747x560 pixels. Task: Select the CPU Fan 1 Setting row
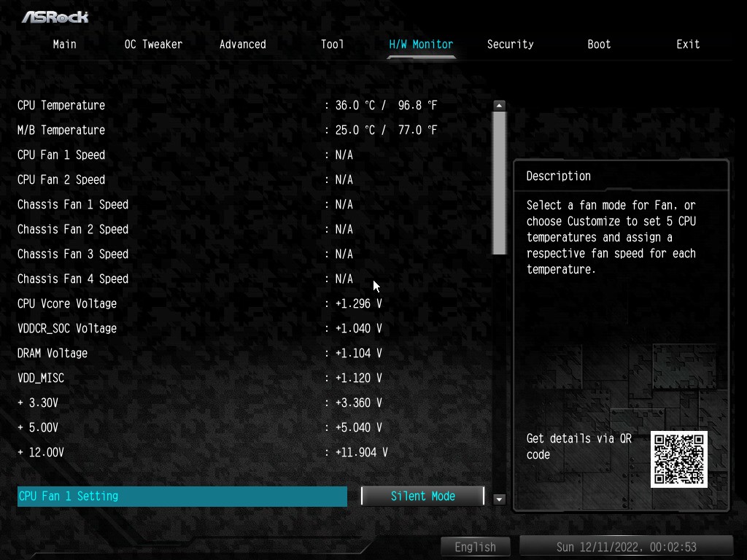(x=182, y=496)
